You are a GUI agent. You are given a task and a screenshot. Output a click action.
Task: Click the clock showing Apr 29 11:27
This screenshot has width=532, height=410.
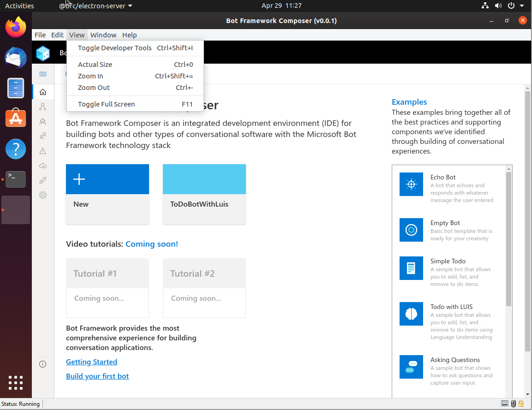click(281, 6)
